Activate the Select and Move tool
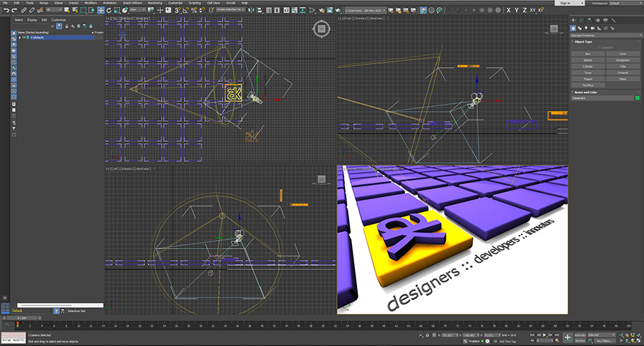Screen dimensions: 644x346 [101, 10]
